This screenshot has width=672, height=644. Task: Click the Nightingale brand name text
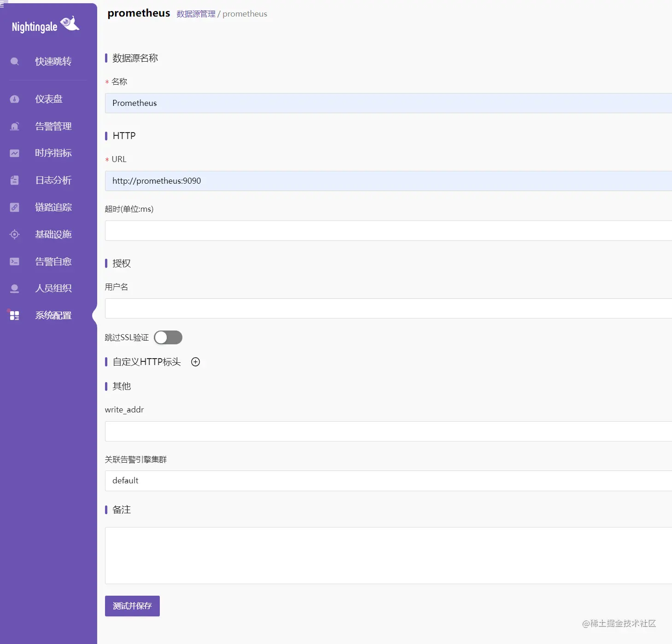pos(35,27)
